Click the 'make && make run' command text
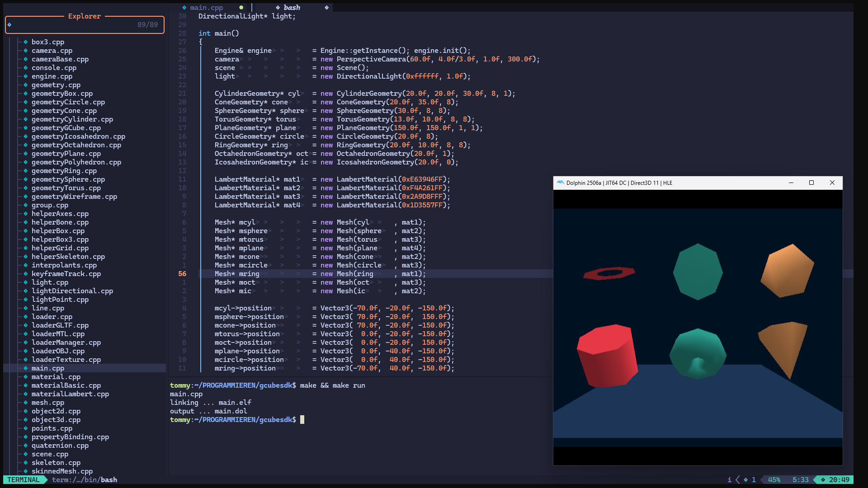Screen dimensions: 868x488 click(x=332, y=385)
